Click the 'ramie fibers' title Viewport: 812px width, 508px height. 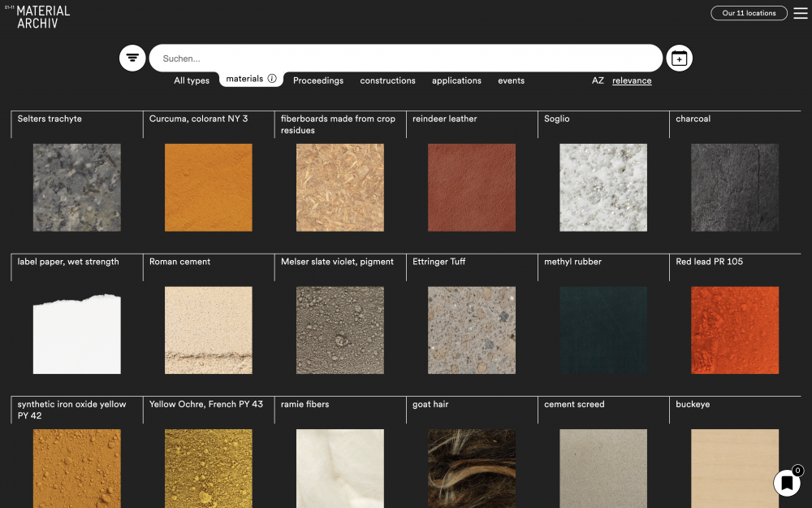point(304,404)
